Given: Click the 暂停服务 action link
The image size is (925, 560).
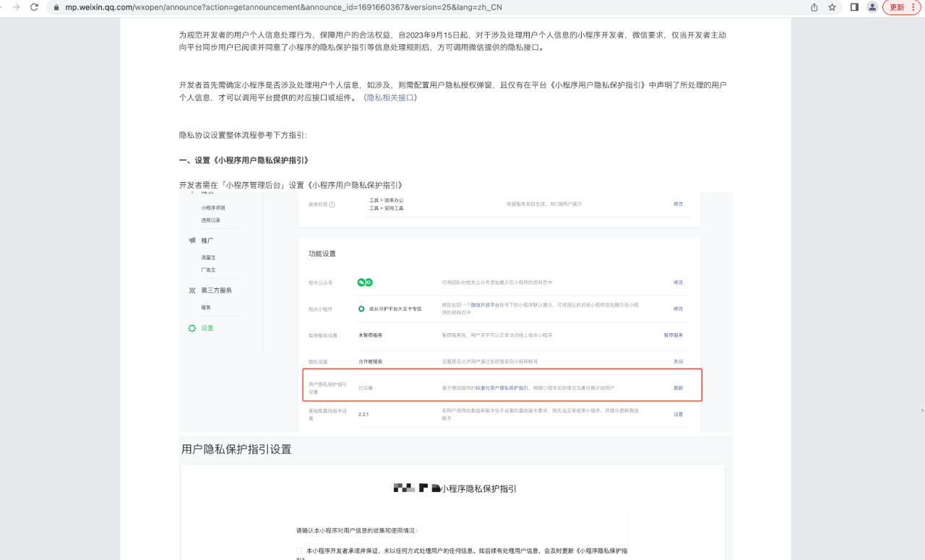Looking at the screenshot, I should [x=674, y=335].
